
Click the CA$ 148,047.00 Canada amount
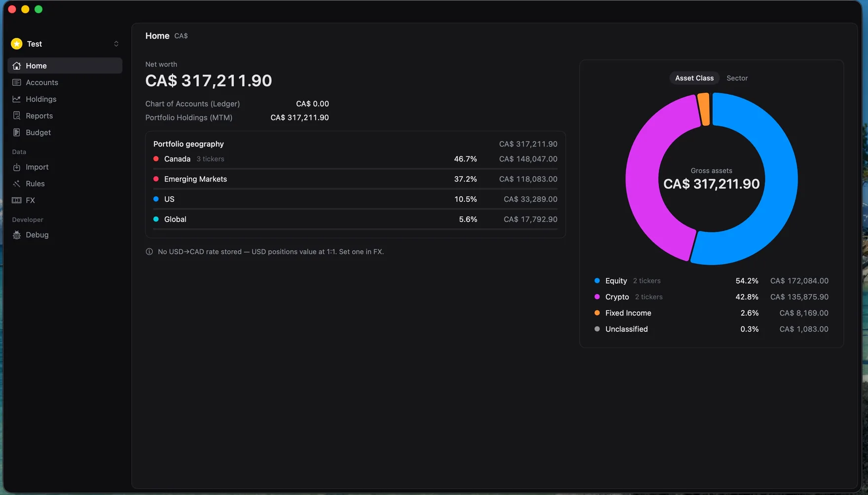pyautogui.click(x=528, y=159)
